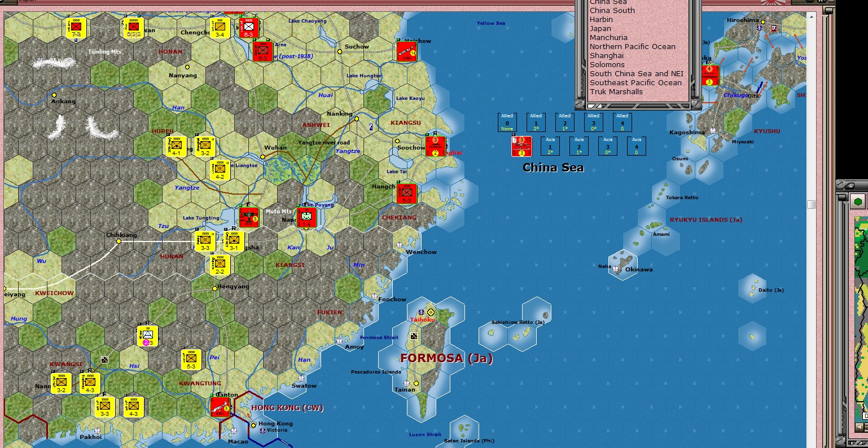Click the Hong Kong city dot
The width and height of the screenshot is (868, 448).
click(253, 425)
